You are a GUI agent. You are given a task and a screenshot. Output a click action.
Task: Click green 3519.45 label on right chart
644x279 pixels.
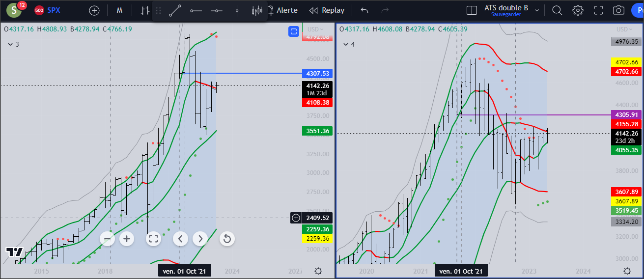626,210
